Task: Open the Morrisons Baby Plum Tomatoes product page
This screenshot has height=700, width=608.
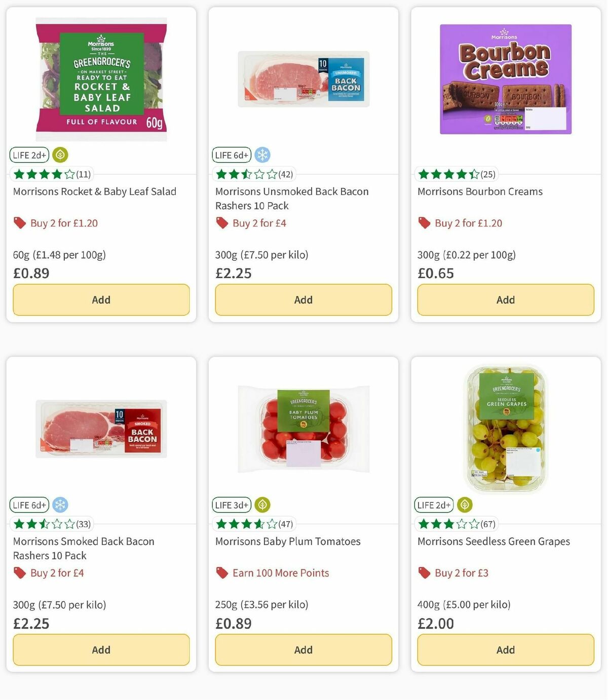Action: coord(288,541)
